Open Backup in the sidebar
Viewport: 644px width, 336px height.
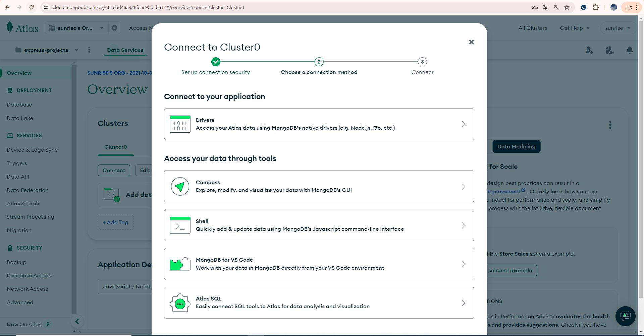16,262
